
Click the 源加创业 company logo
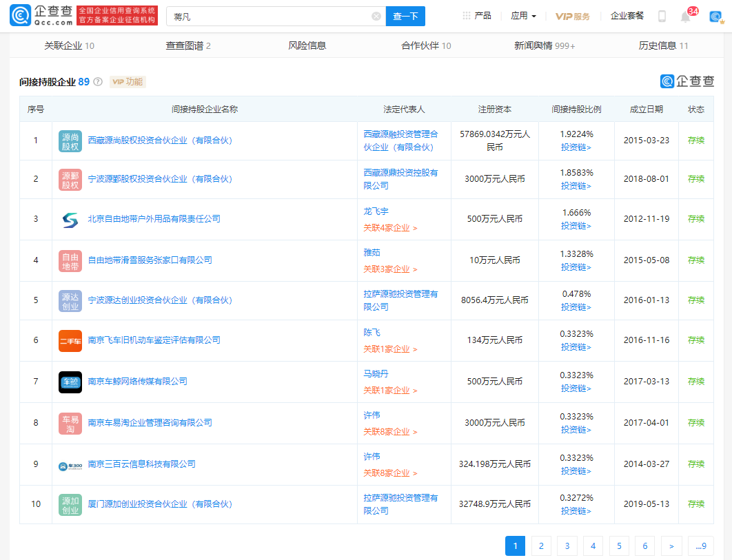[70, 505]
